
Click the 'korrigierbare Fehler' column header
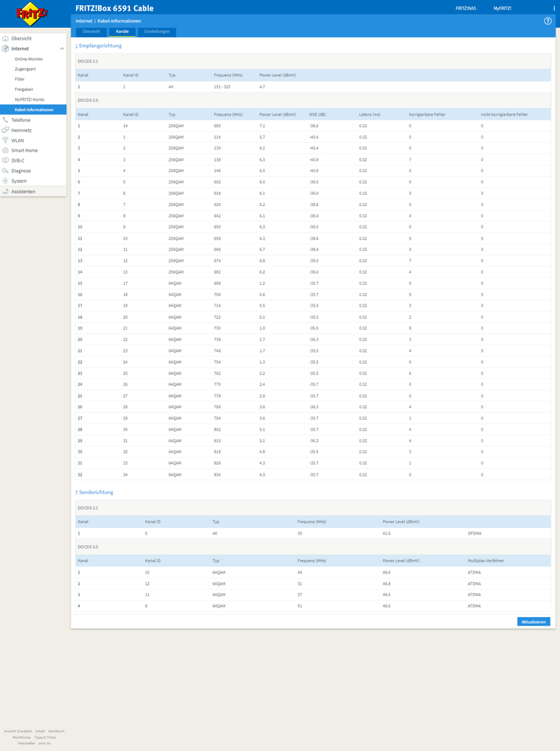click(427, 114)
